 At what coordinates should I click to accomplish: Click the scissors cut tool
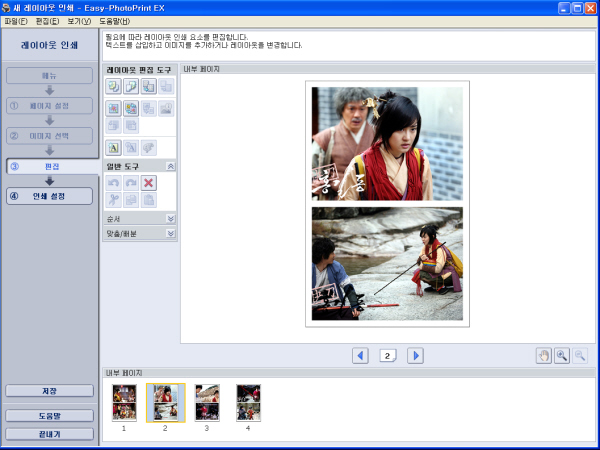point(113,200)
